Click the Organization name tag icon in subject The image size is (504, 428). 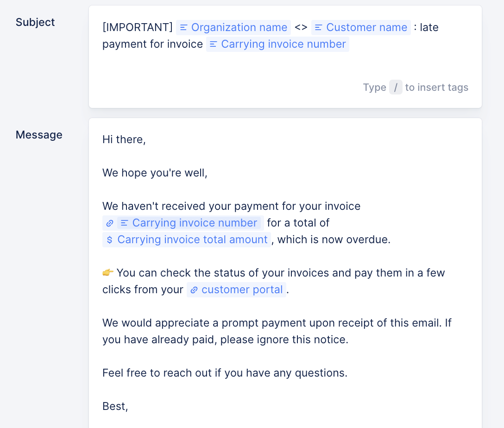point(183,28)
